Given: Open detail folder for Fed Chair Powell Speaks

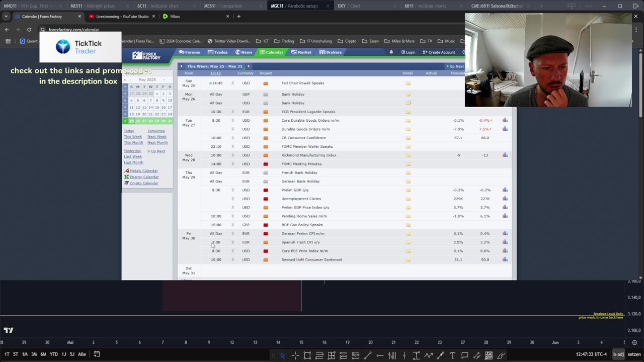Looking at the screenshot, I should click(408, 83).
